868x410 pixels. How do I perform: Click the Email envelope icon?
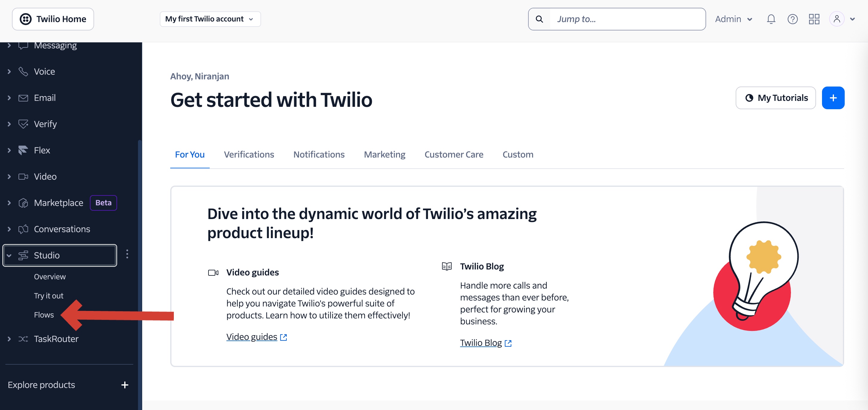(23, 98)
